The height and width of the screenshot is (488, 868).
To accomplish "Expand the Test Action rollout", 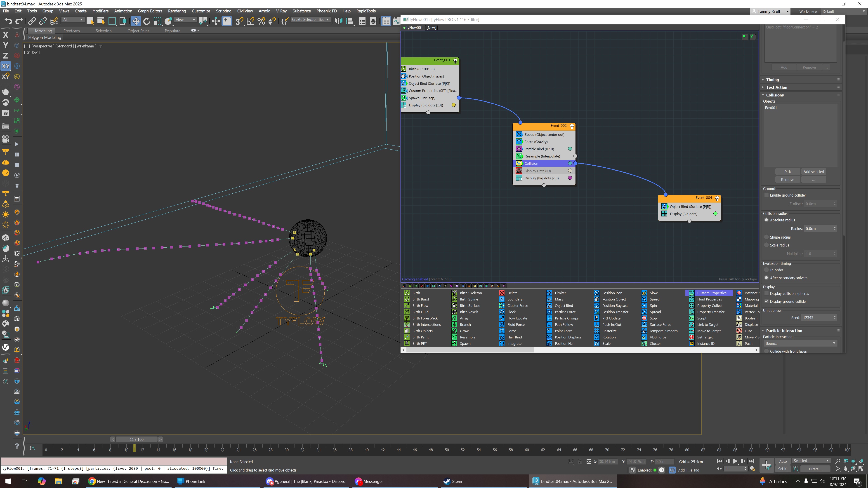I will pyautogui.click(x=776, y=88).
